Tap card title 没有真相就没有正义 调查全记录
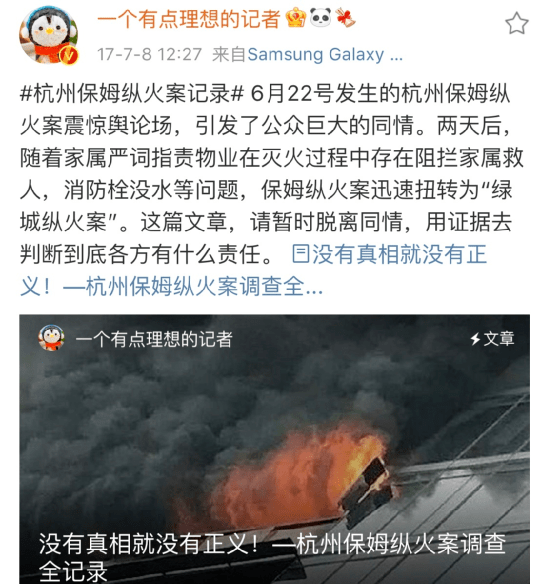Screen dimensions: 548x584 [x=272, y=557]
